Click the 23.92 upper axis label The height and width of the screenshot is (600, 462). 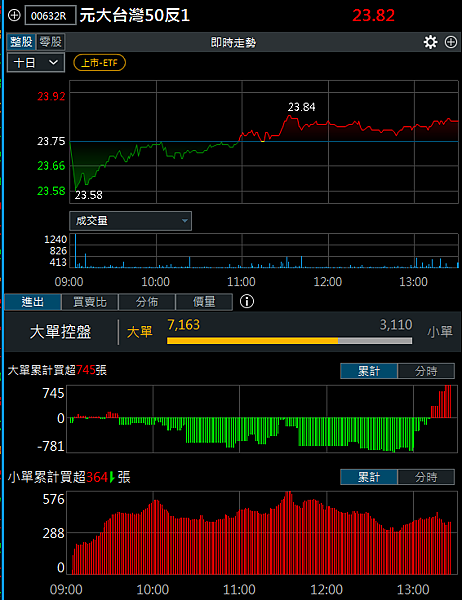(x=51, y=96)
